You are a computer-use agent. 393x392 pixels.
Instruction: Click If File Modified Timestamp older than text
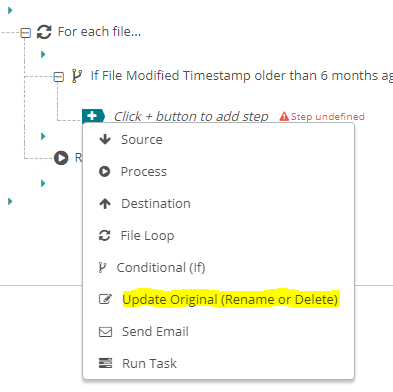(242, 76)
